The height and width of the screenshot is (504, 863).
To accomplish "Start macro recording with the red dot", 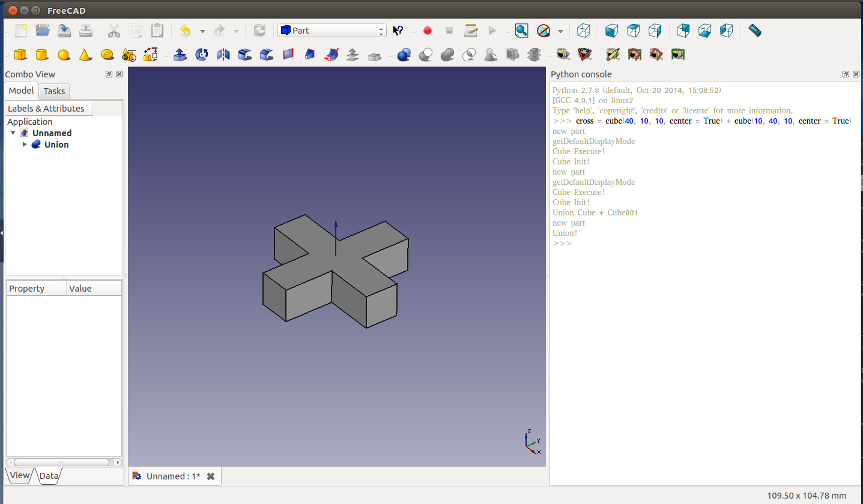I will pyautogui.click(x=428, y=31).
